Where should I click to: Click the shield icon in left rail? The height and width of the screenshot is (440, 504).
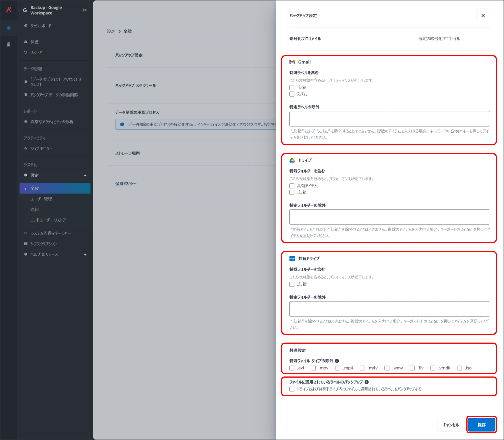[9, 28]
